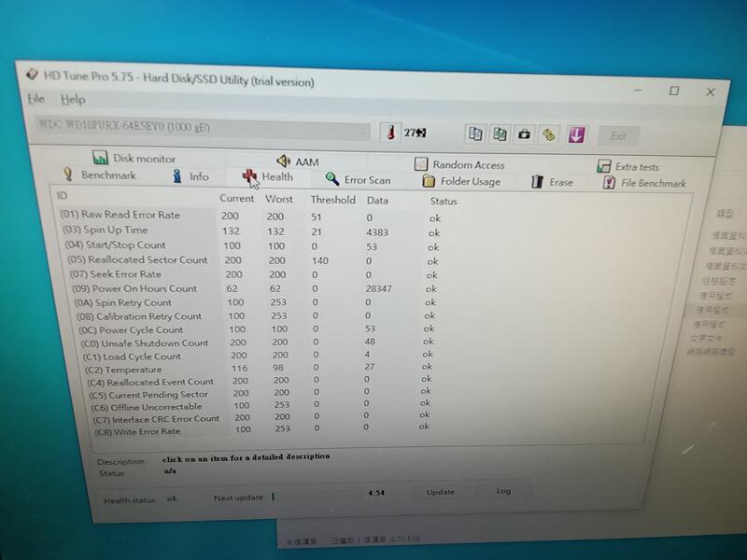Open the WDC WD10PURX drive selection dropdown

[202, 128]
